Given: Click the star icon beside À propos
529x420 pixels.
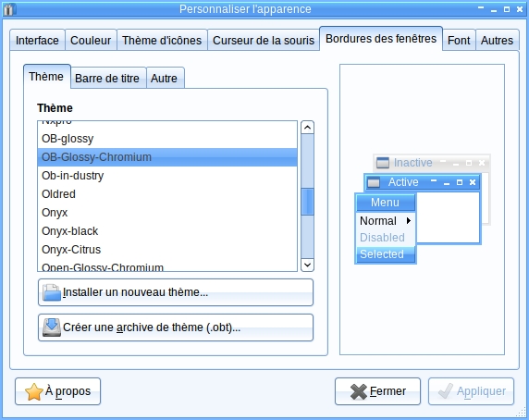Looking at the screenshot, I should pyautogui.click(x=34, y=391).
